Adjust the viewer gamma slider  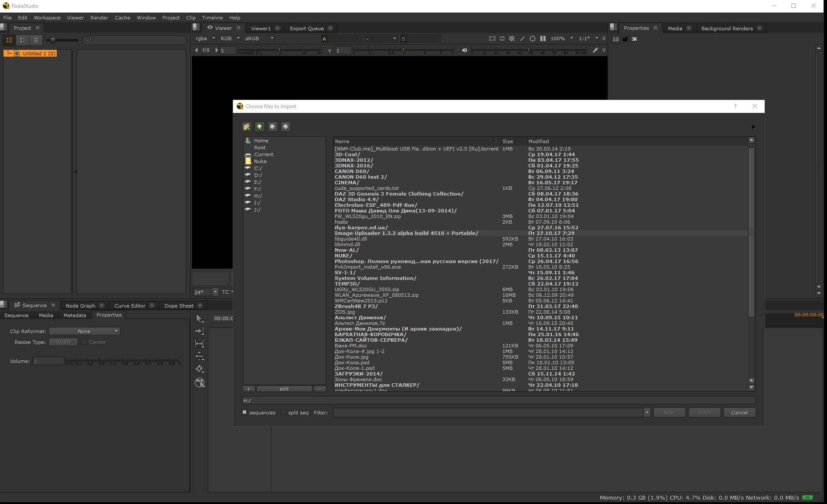404,51
